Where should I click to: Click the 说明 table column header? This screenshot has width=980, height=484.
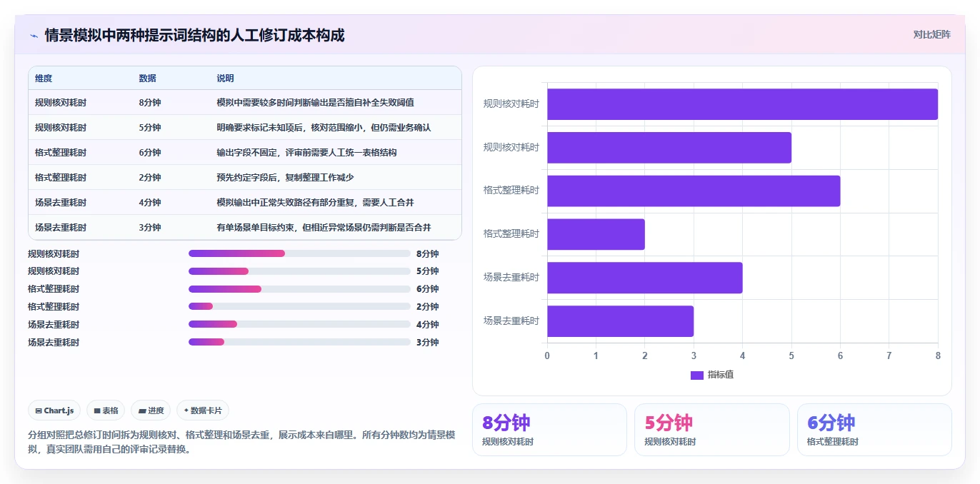click(225, 78)
